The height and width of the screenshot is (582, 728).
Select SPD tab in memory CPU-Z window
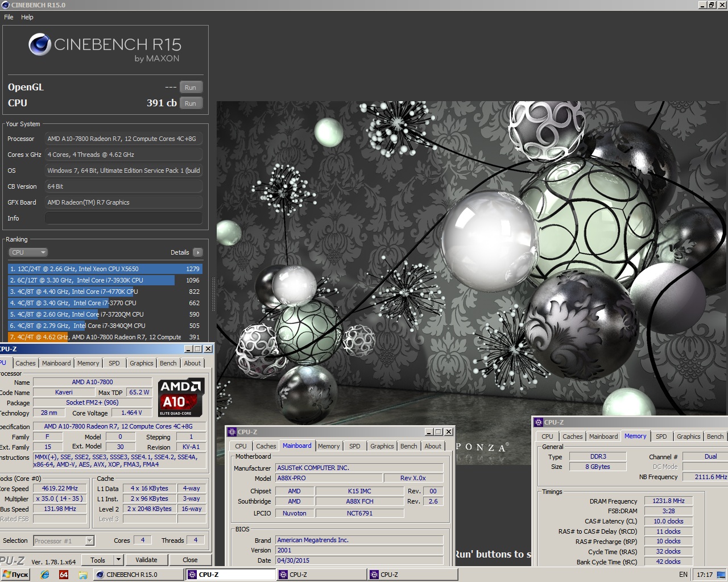[661, 436]
